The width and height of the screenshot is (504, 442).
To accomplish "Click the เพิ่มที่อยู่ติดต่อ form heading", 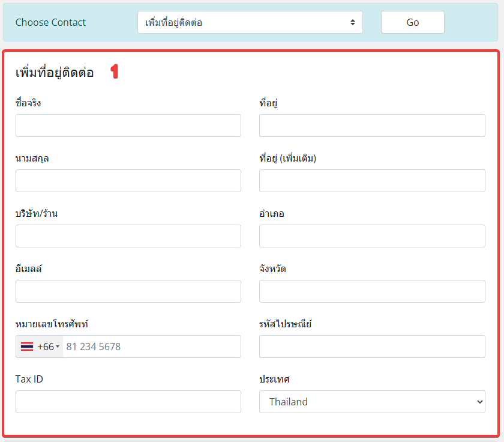I will [x=55, y=72].
